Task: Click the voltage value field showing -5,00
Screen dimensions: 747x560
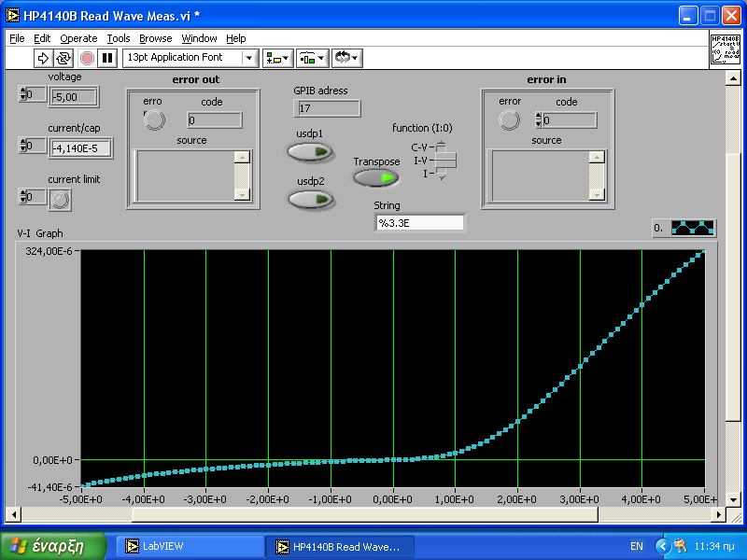Action: click(x=74, y=97)
